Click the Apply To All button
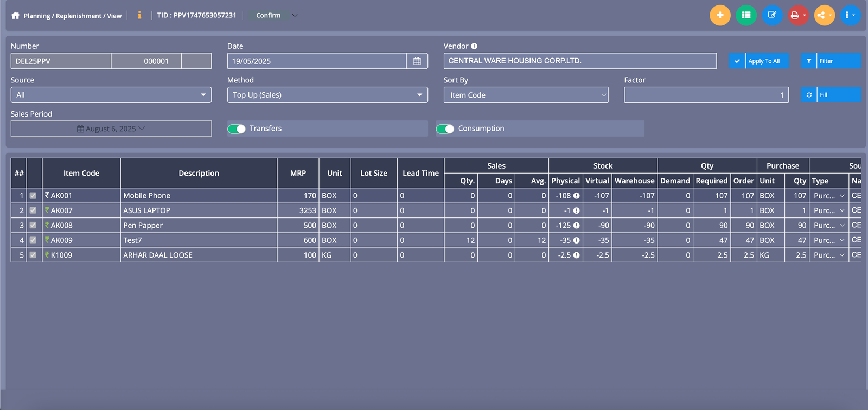Screen dimensions: 868x410 click(758, 61)
